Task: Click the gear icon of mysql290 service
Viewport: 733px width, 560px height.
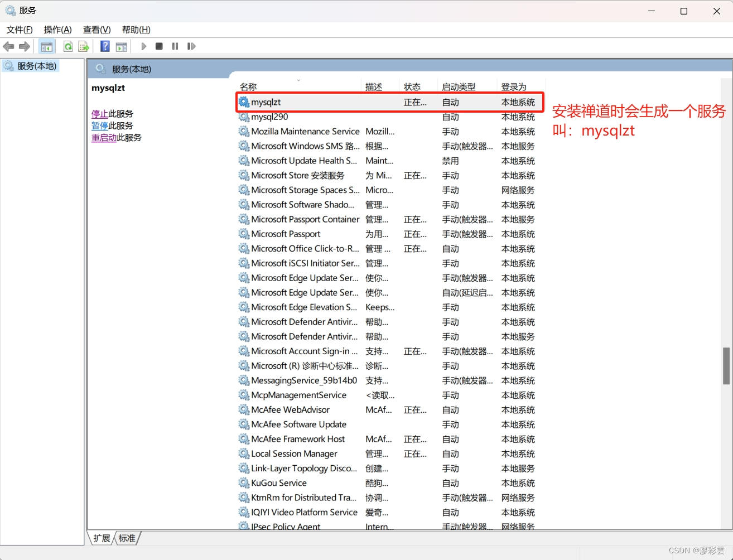Action: (x=244, y=117)
